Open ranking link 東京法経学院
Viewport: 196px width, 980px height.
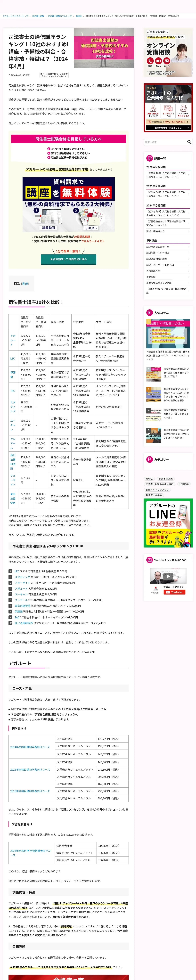(x=22, y=606)
